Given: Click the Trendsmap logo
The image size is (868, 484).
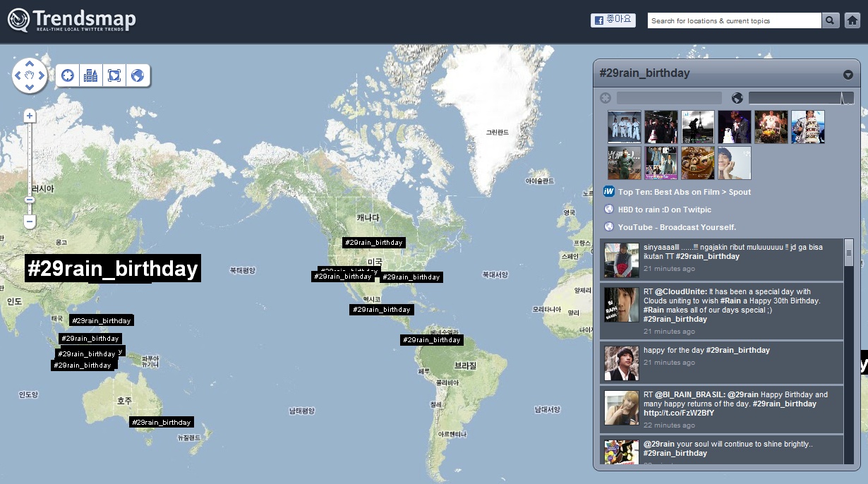Looking at the screenshot, I should (x=71, y=20).
